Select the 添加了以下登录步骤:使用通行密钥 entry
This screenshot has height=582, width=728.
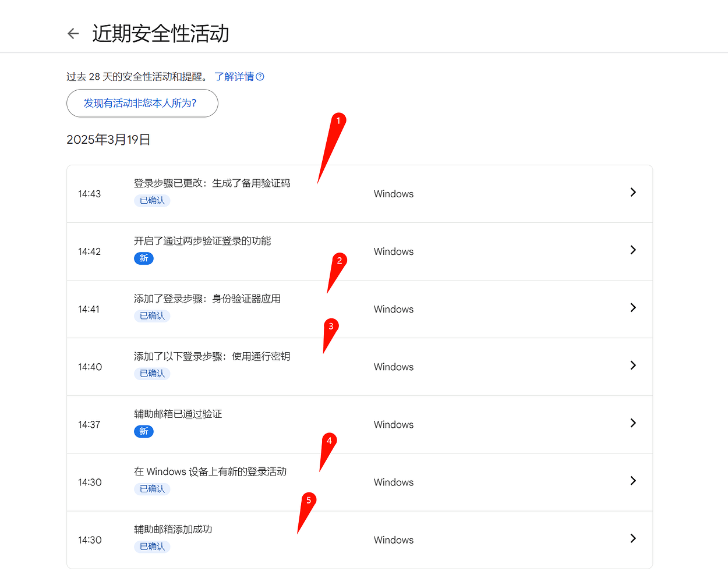(212, 356)
